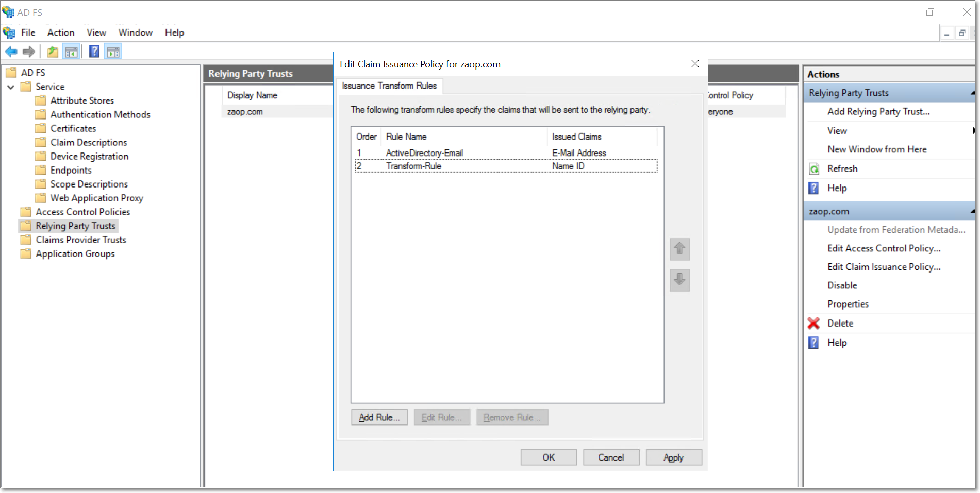This screenshot has height=493, width=980.
Task: Select the ActiveDirectory-Email rule row
Action: coord(506,153)
